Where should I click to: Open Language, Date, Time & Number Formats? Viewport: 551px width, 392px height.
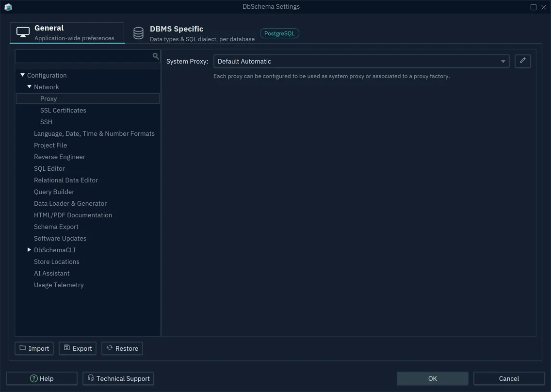click(x=94, y=133)
